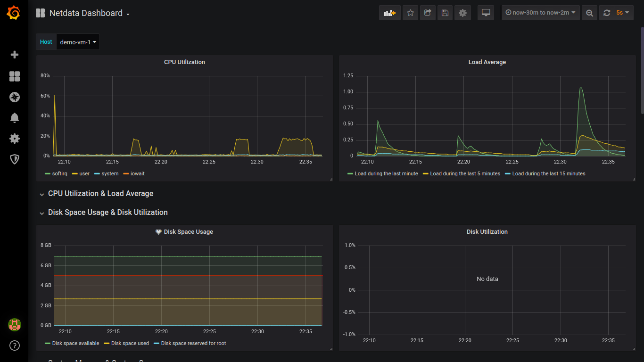Save the dashboard with the floppy icon
The image size is (644, 362).
point(445,13)
